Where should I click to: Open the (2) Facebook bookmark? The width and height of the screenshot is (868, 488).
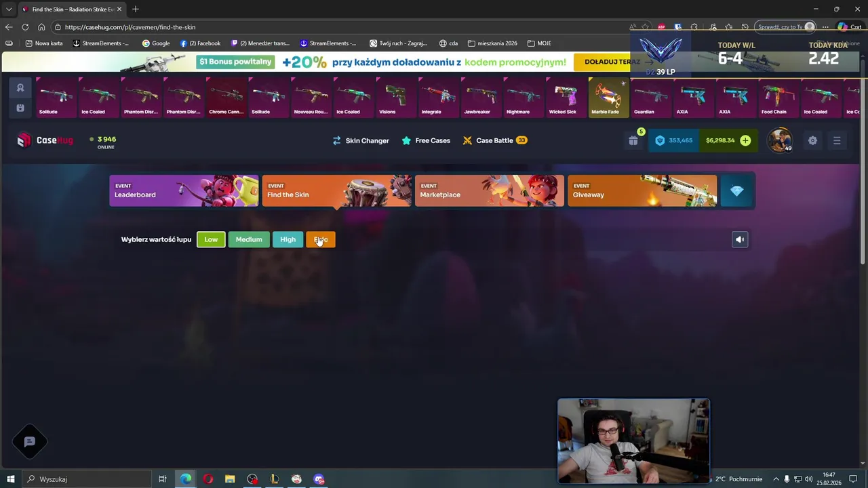coord(200,43)
